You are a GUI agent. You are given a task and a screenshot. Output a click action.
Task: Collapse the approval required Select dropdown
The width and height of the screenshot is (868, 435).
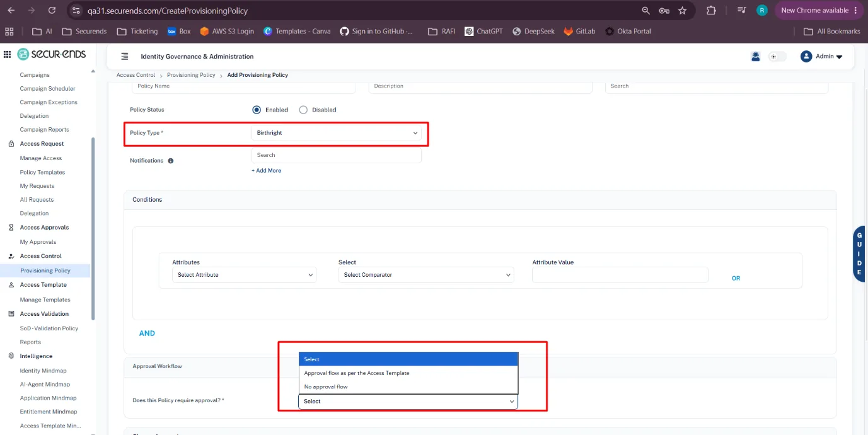pyautogui.click(x=408, y=402)
